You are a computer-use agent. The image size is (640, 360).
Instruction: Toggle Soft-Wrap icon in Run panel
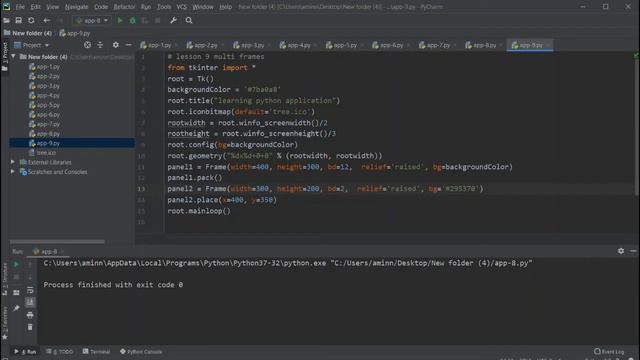tap(30, 290)
